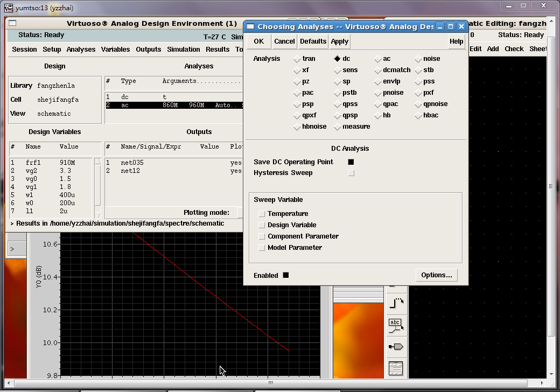The width and height of the screenshot is (560, 392).
Task: Choose the noise analysis option
Action: click(418, 59)
